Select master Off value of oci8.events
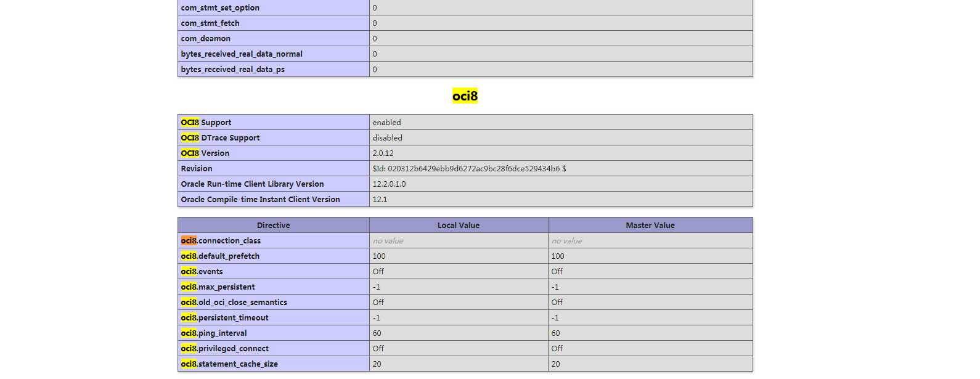 557,271
